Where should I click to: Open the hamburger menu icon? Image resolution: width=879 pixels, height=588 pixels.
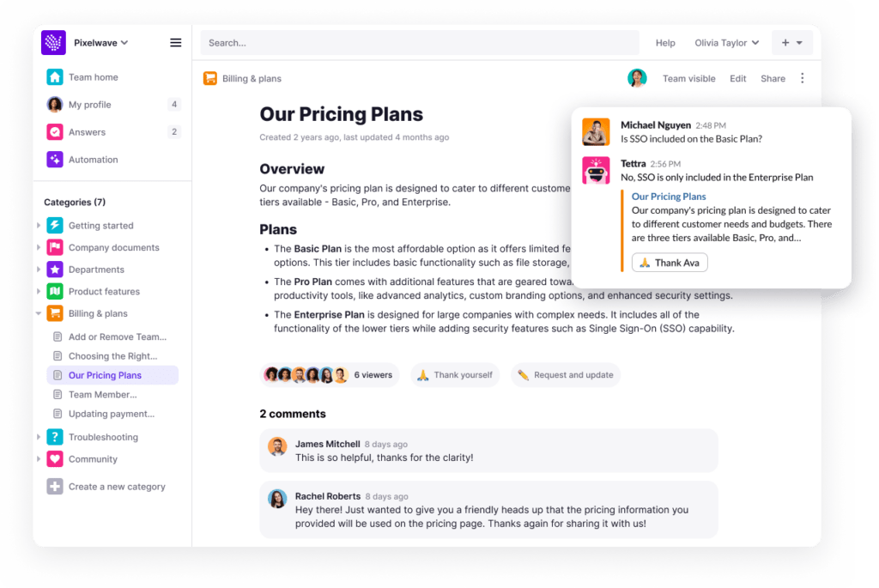point(176,43)
